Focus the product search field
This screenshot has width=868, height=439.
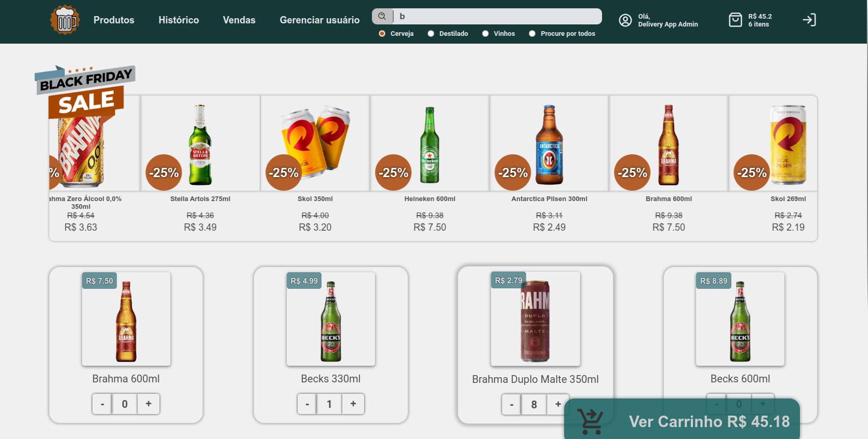pos(497,16)
